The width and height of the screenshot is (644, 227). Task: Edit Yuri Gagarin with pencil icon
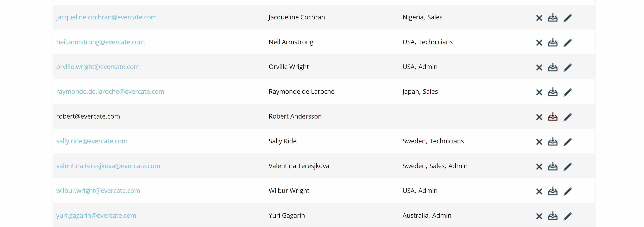pyautogui.click(x=567, y=216)
